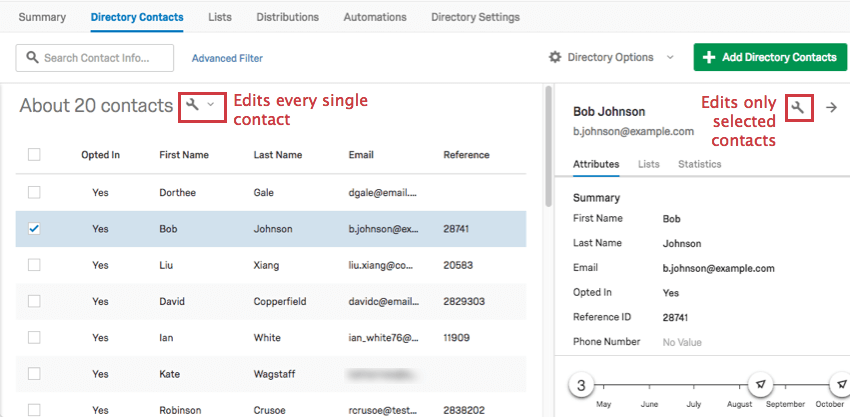The height and width of the screenshot is (417, 850).
Task: Click the Last Name column header
Action: pyautogui.click(x=278, y=155)
